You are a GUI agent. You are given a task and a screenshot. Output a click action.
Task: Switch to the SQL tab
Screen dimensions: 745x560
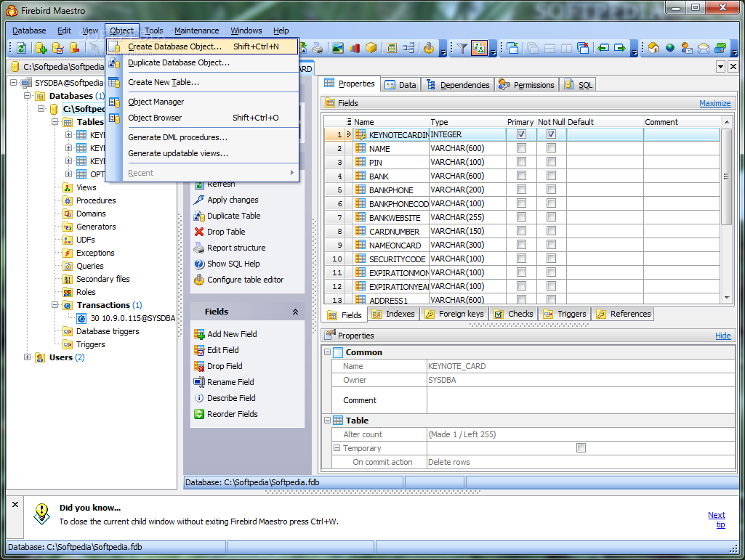click(579, 84)
